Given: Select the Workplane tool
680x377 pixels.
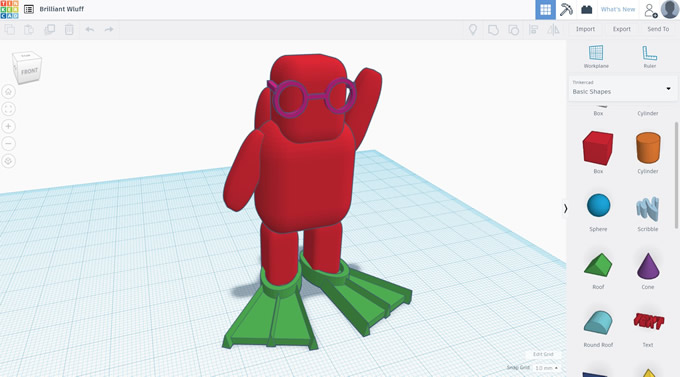Looking at the screenshot, I should 596,57.
